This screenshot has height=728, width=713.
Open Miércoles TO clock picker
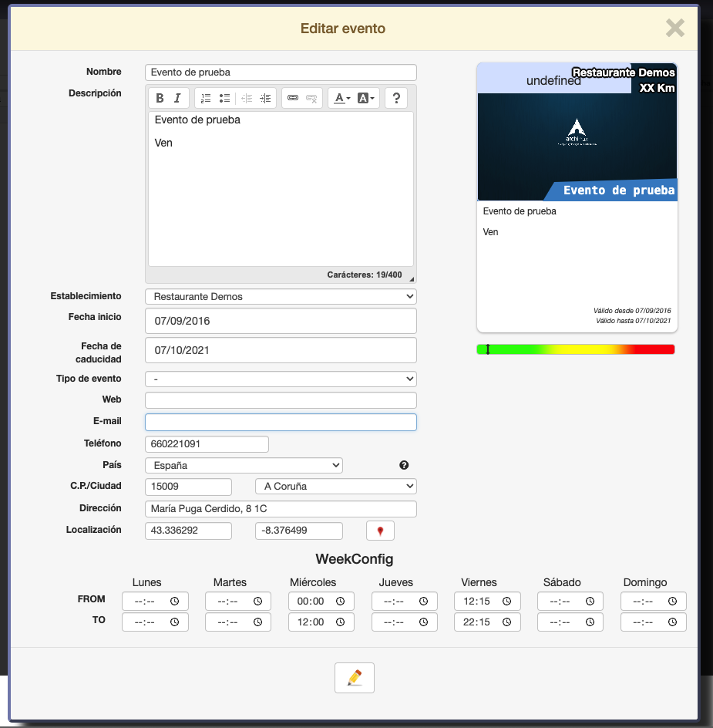point(340,622)
